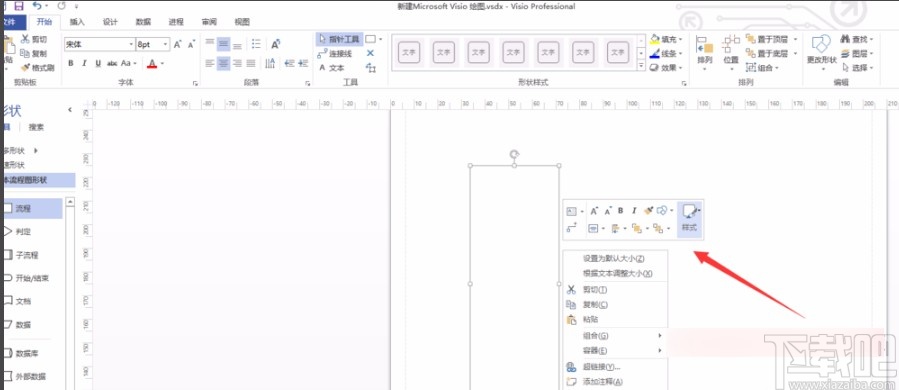
Task: Open the Arrange (排列) align dropdown
Action: coord(704,52)
